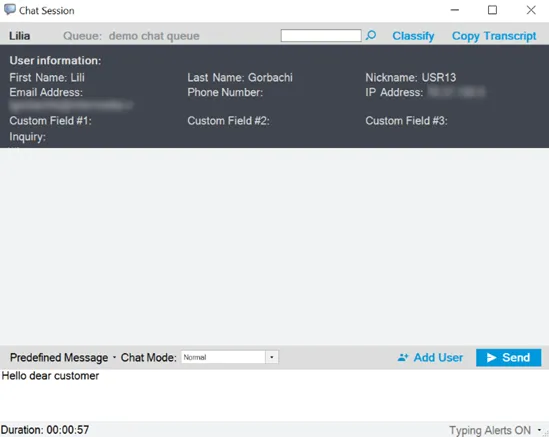Toggle Typing Alerts ON setting
The width and height of the screenshot is (549, 437).
click(490, 430)
